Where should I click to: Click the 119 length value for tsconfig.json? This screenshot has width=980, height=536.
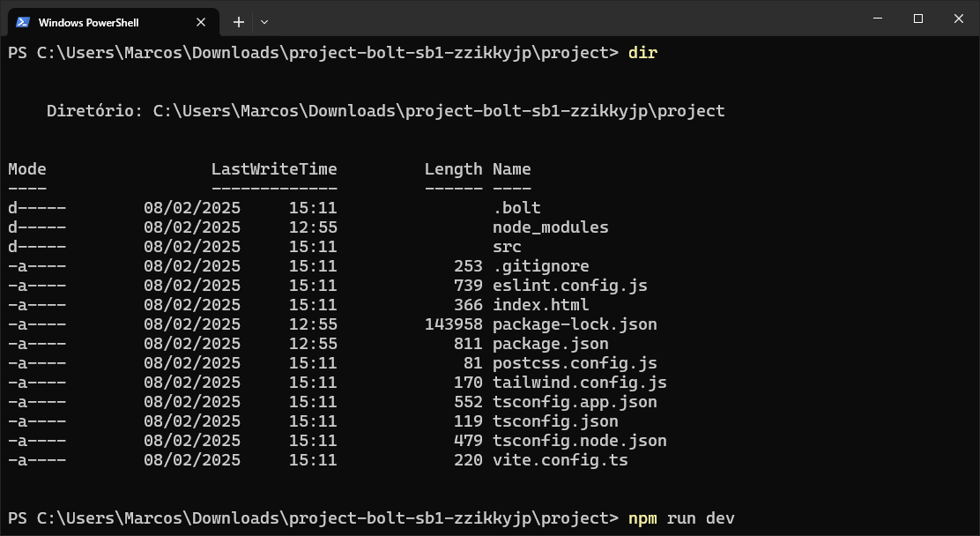pos(467,421)
